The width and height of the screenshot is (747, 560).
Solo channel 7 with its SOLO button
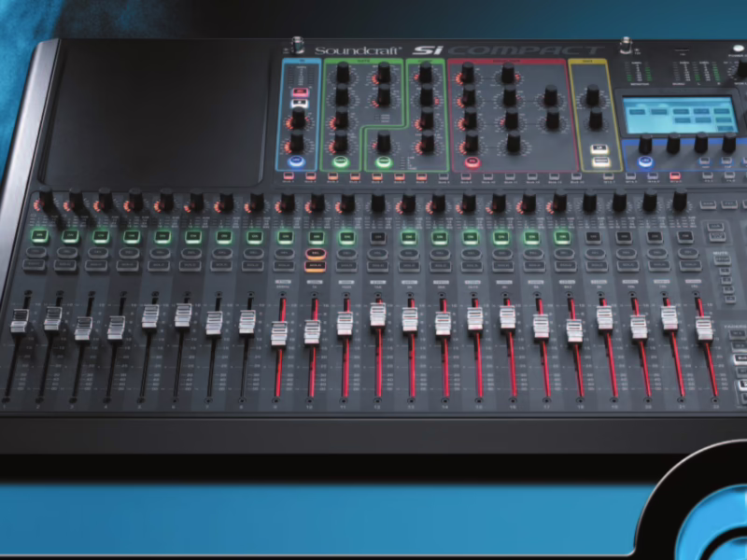click(x=221, y=265)
